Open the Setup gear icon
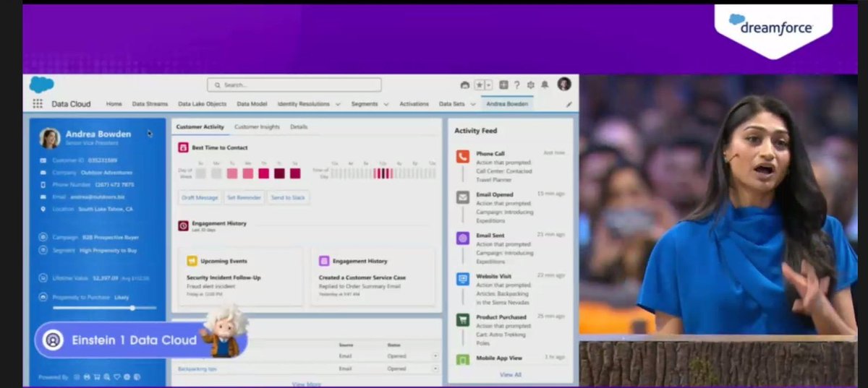868x388 pixels. [x=530, y=85]
